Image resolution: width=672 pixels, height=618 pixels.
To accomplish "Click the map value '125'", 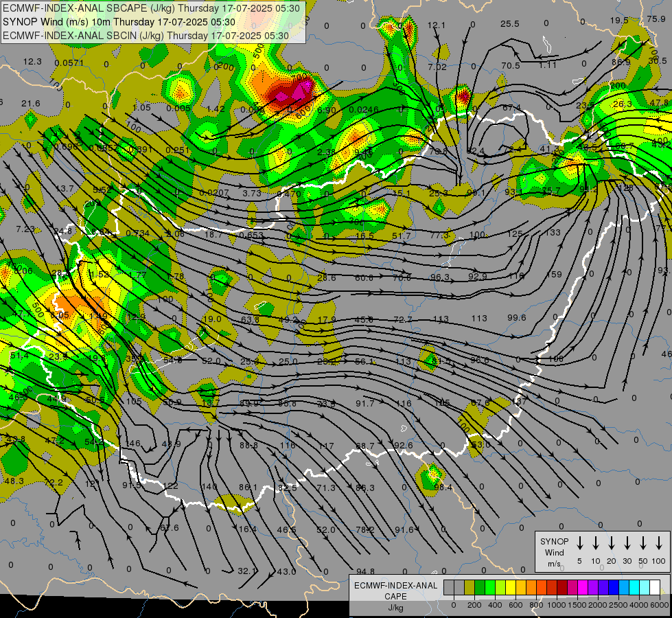I will (515, 233).
